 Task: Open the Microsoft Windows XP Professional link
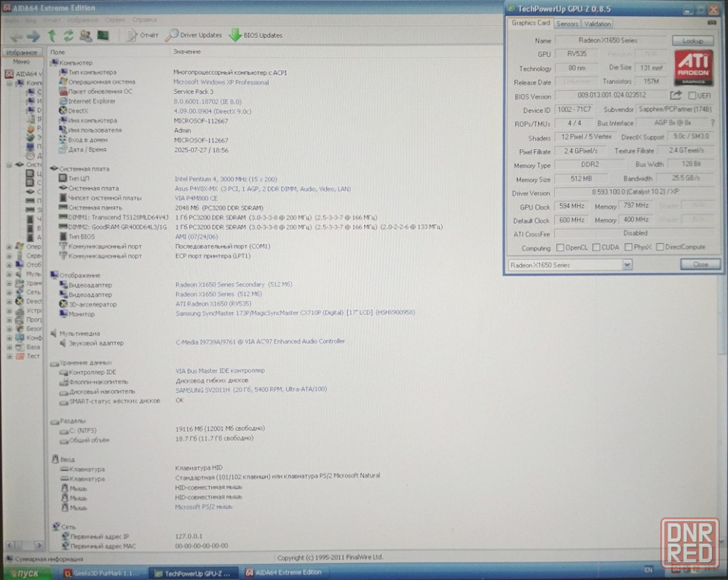tap(221, 82)
